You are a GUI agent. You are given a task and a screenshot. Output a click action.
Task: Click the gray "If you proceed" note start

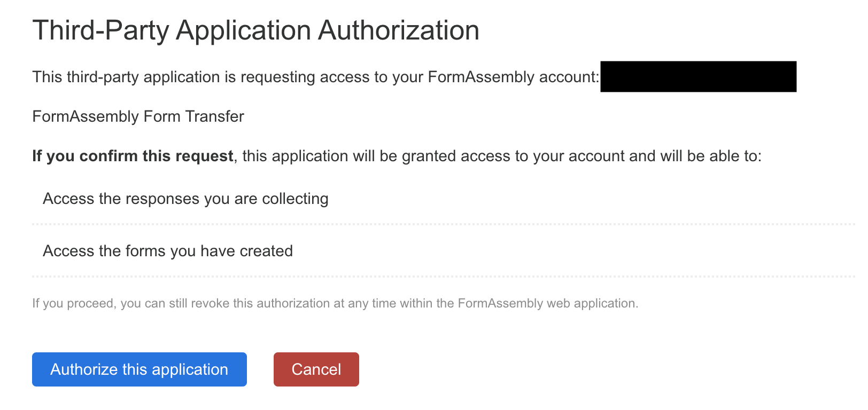pyautogui.click(x=74, y=303)
